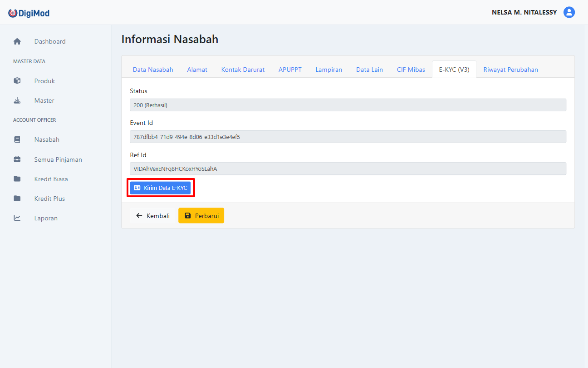Viewport: 588px width, 368px height.
Task: Open the Riwayat Perubahan tab
Action: (510, 70)
